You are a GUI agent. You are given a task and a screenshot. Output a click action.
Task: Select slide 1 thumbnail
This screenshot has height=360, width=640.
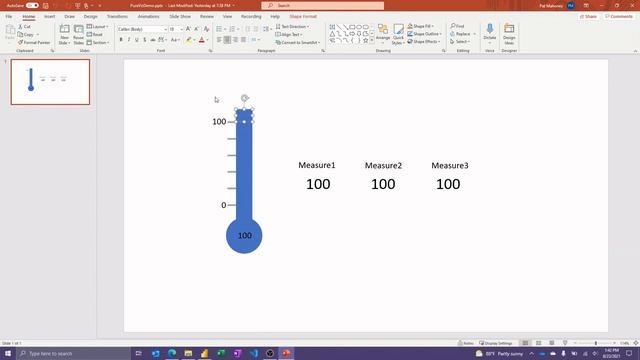pos(50,82)
